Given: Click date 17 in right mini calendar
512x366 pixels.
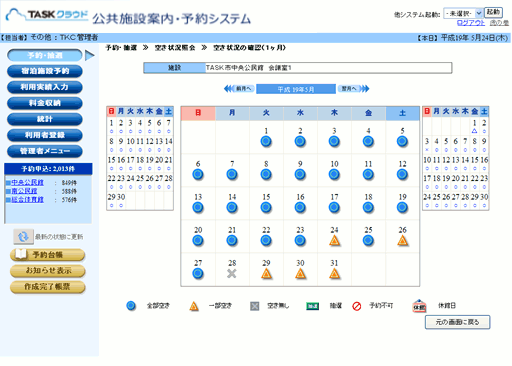Looking at the screenshot, I should tap(427, 178).
